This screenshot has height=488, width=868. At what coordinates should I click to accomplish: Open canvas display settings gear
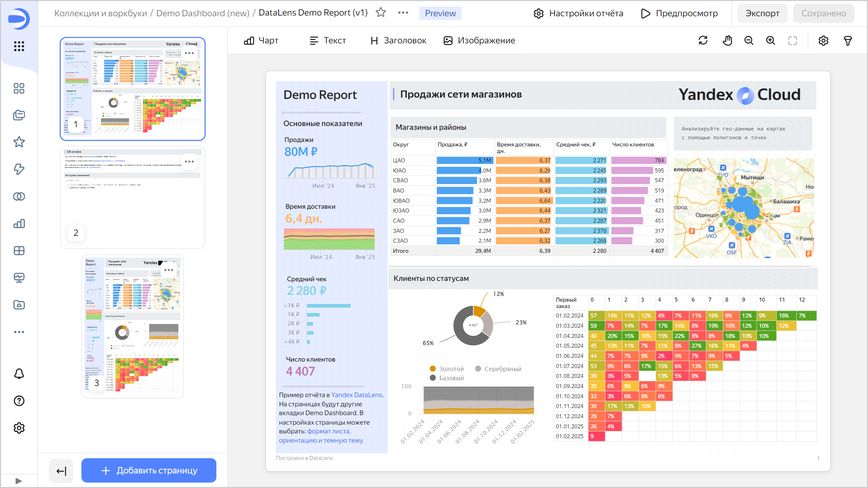[x=823, y=40]
